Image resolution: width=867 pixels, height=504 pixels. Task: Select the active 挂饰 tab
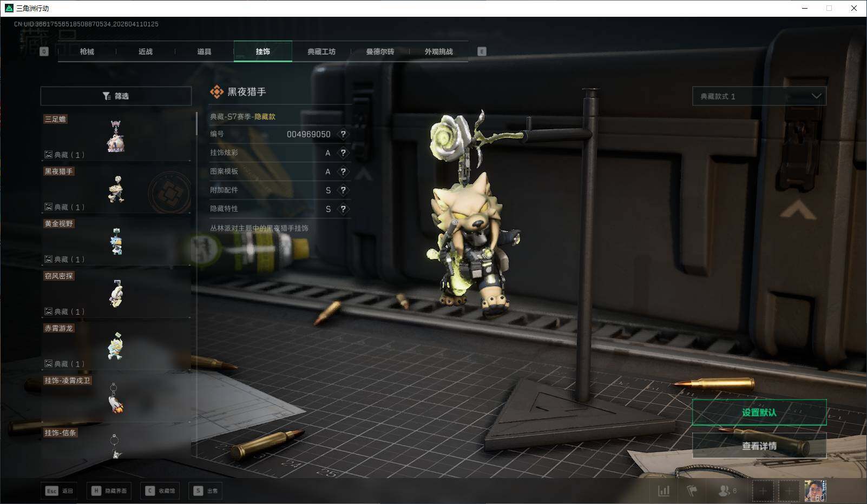point(263,51)
